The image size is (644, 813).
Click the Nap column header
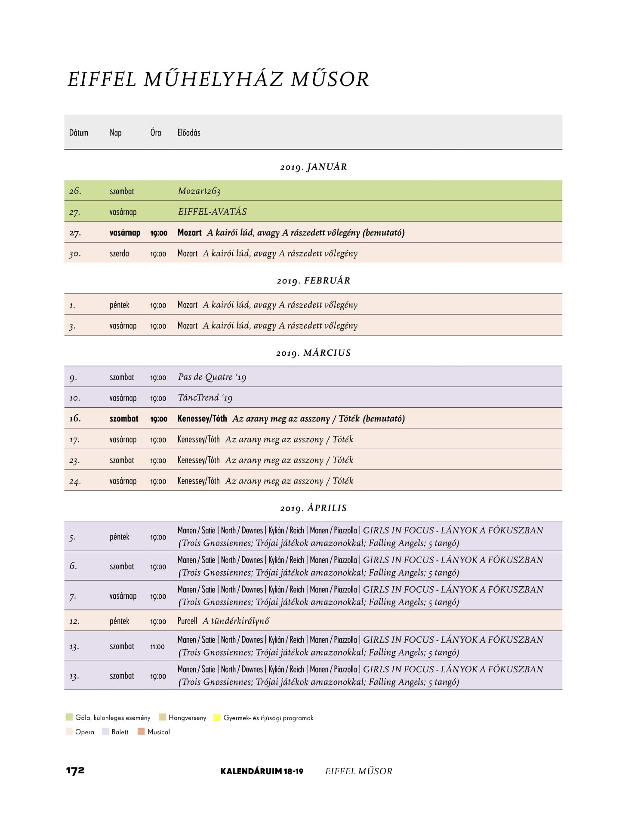(116, 132)
